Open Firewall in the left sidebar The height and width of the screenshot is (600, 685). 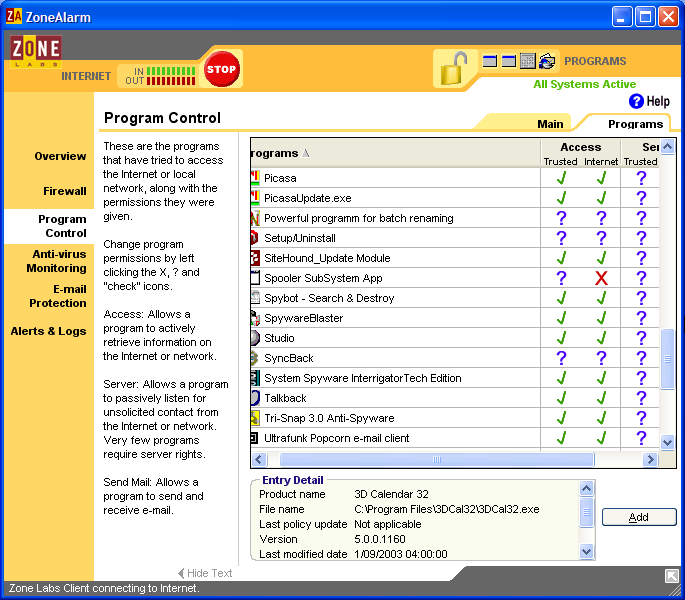(65, 191)
